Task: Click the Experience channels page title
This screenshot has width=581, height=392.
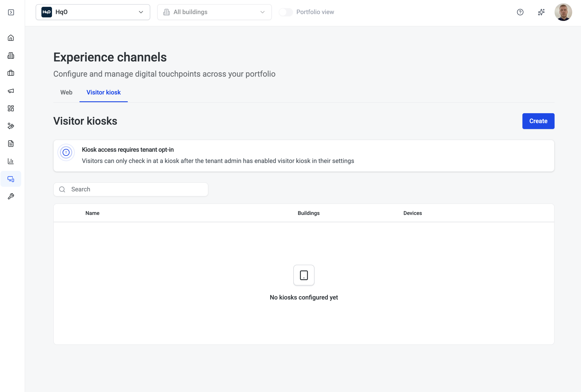Action: pos(110,57)
